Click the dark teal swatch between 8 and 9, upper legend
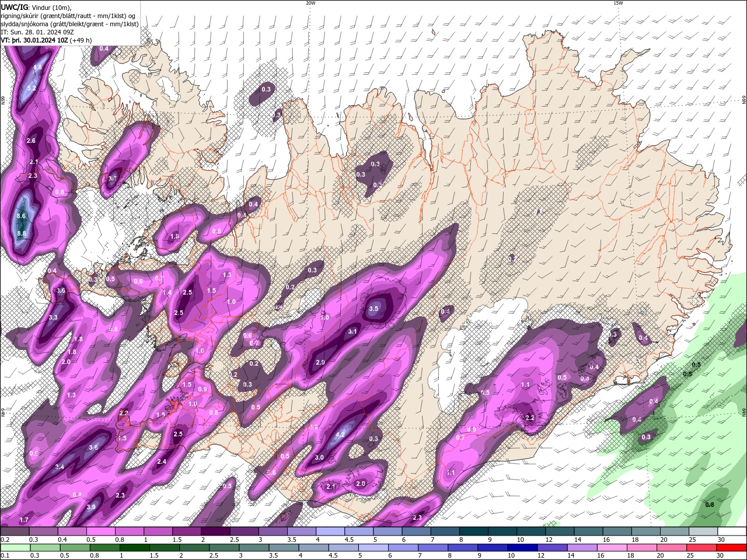The height and width of the screenshot is (560, 747). click(474, 531)
